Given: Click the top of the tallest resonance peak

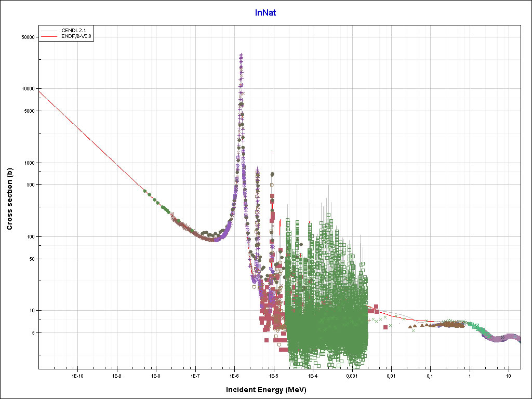Looking at the screenshot, I should click(241, 55).
